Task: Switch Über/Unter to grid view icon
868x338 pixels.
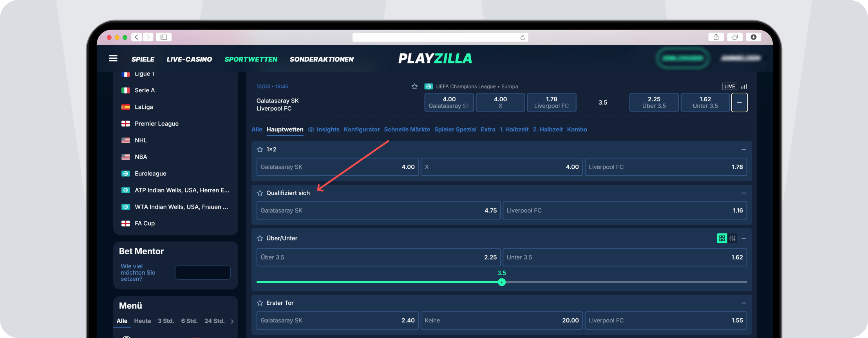Action: coord(722,238)
